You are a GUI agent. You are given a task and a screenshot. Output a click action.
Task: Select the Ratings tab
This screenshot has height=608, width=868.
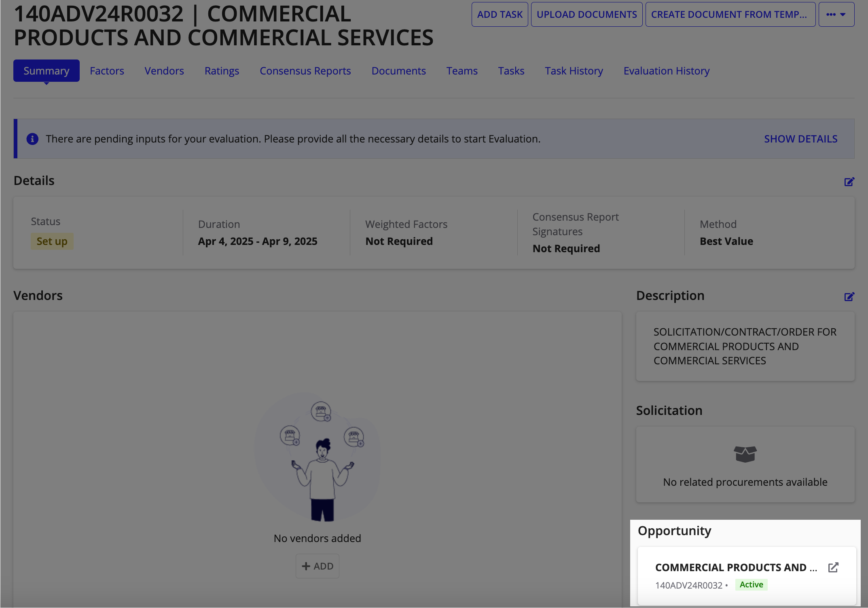pos(222,71)
